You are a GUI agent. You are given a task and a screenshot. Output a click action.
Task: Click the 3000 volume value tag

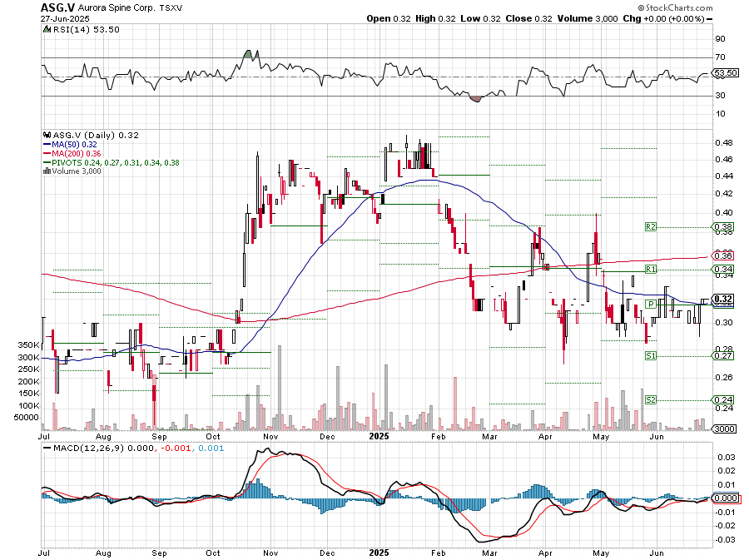click(x=724, y=429)
